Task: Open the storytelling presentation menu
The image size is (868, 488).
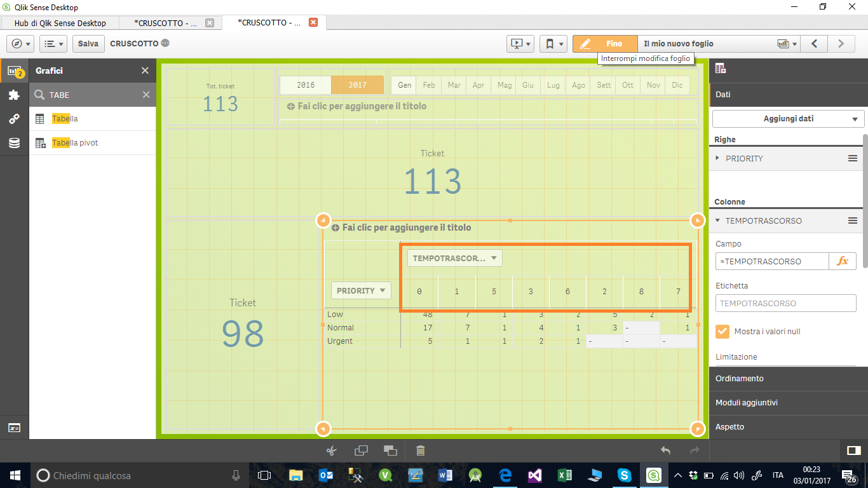Action: coord(520,44)
